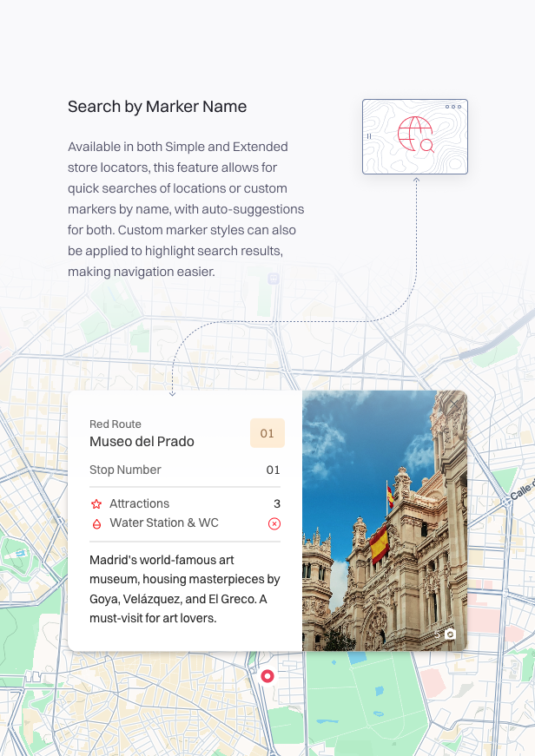Click the 'Search by Marker Name' heading

pos(157,107)
